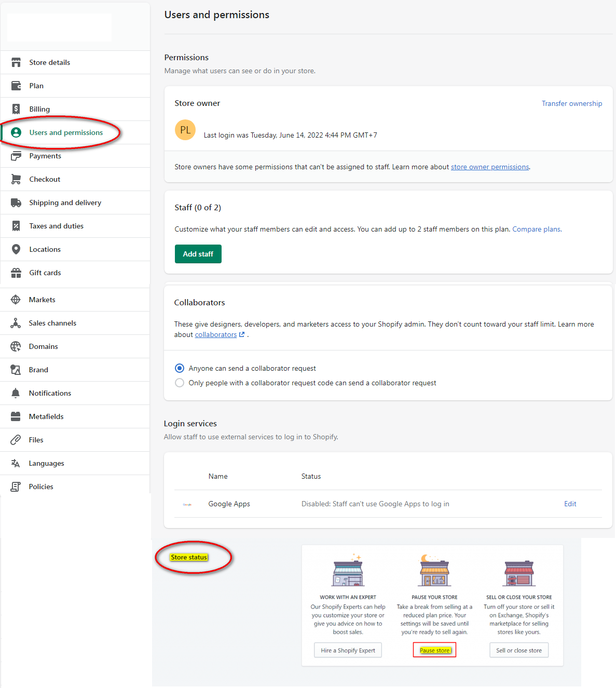Click the Languages translate icon
616x688 pixels.
coord(16,463)
